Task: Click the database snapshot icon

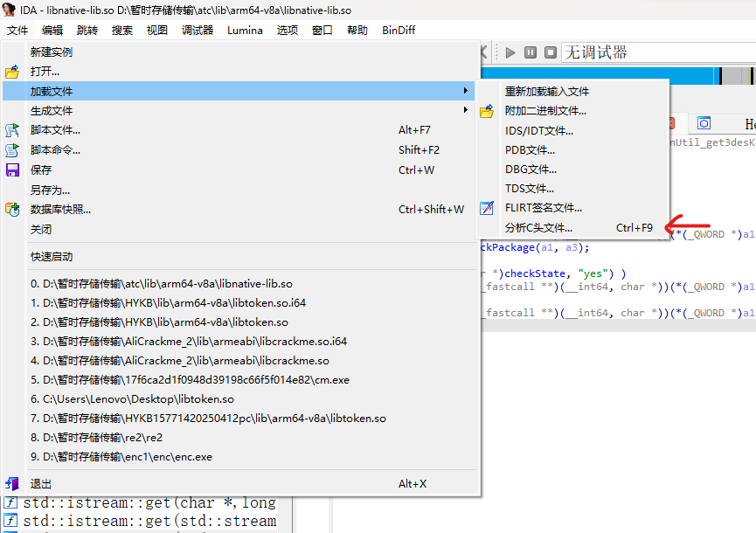Action: pos(12,210)
